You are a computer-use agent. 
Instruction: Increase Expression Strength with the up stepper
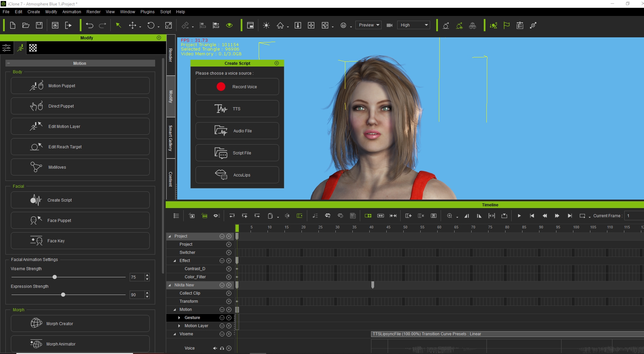[147, 293]
